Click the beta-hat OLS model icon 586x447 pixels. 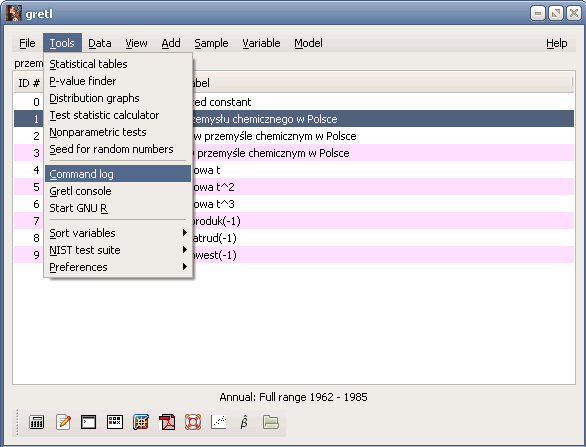coord(244,422)
